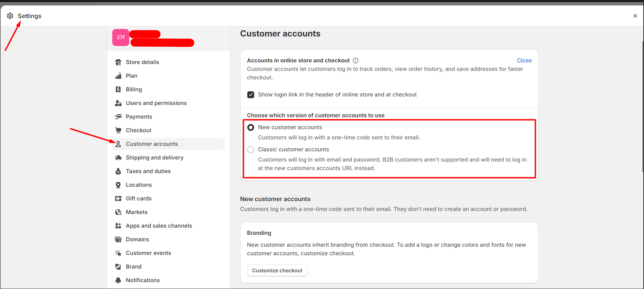The height and width of the screenshot is (289, 644).
Task: Close the Settings panel with X
Action: [635, 16]
